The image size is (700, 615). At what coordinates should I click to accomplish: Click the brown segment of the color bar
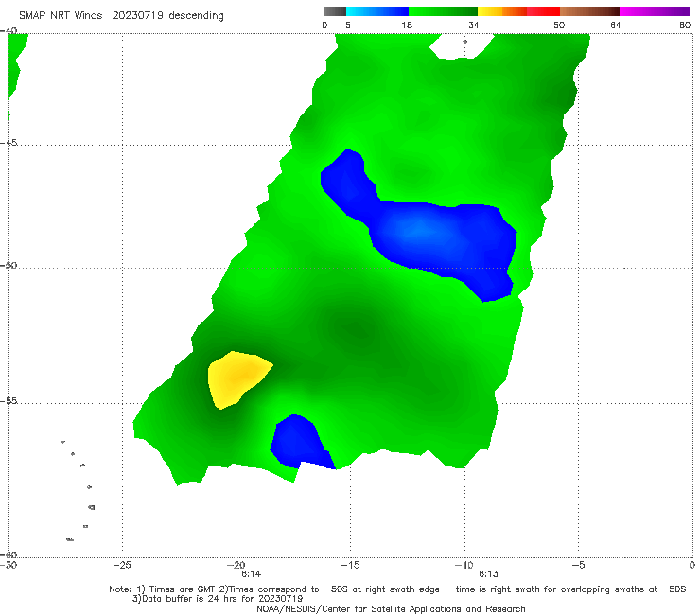[589, 11]
